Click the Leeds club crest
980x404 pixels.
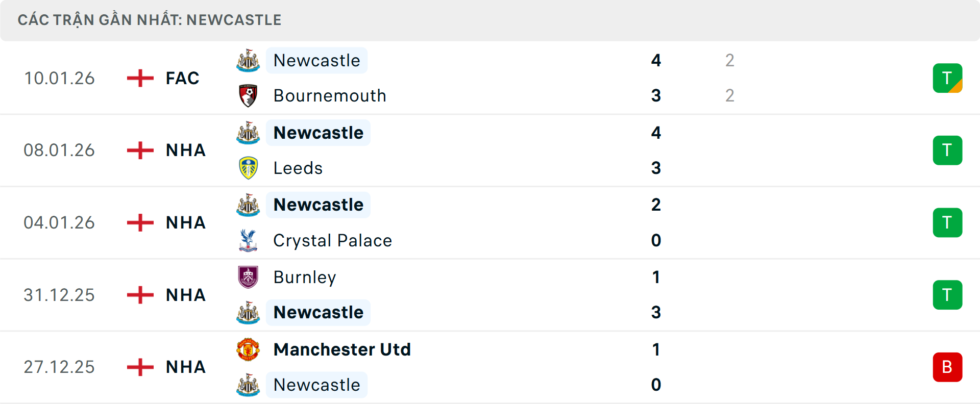(248, 168)
